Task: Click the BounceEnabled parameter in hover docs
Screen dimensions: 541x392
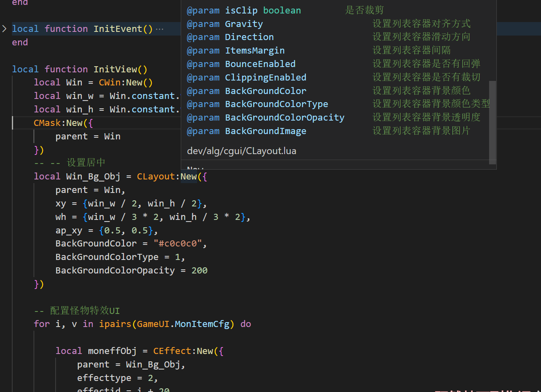Action: tap(260, 64)
